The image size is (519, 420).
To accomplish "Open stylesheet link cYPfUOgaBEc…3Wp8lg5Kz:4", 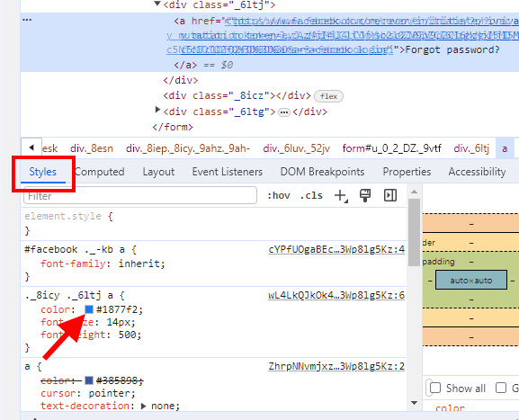I will [336, 249].
